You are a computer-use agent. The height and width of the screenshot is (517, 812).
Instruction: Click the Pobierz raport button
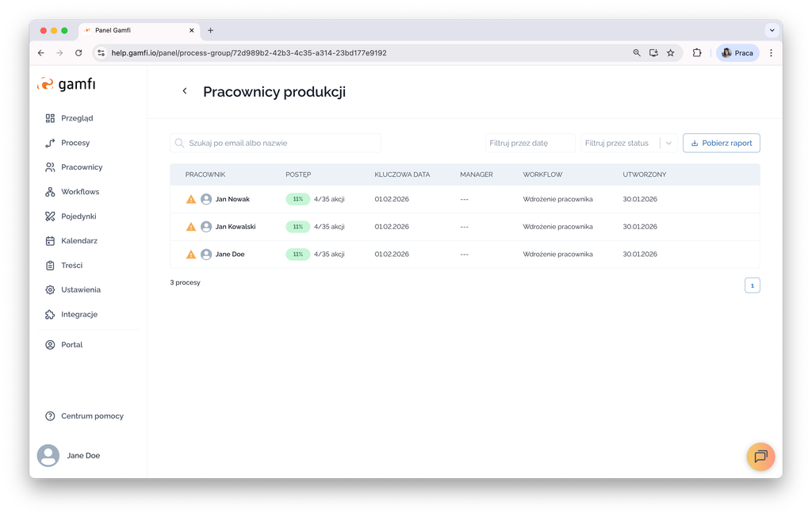click(721, 144)
